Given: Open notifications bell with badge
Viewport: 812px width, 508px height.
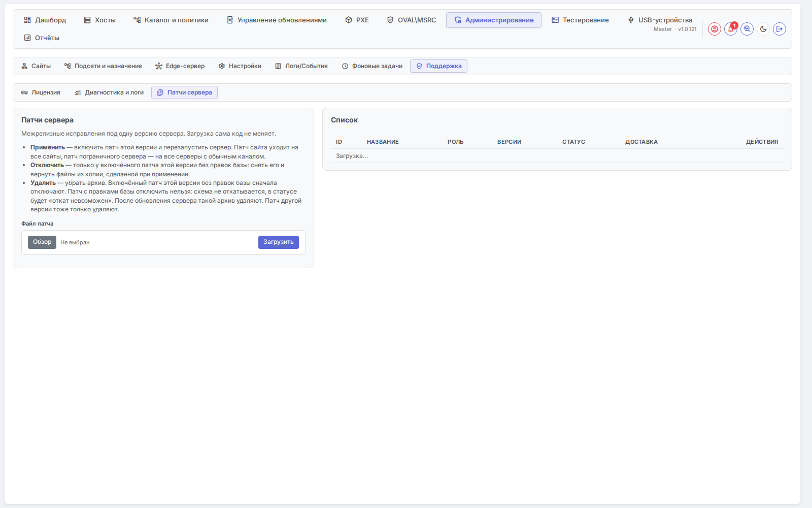Looking at the screenshot, I should [731, 29].
